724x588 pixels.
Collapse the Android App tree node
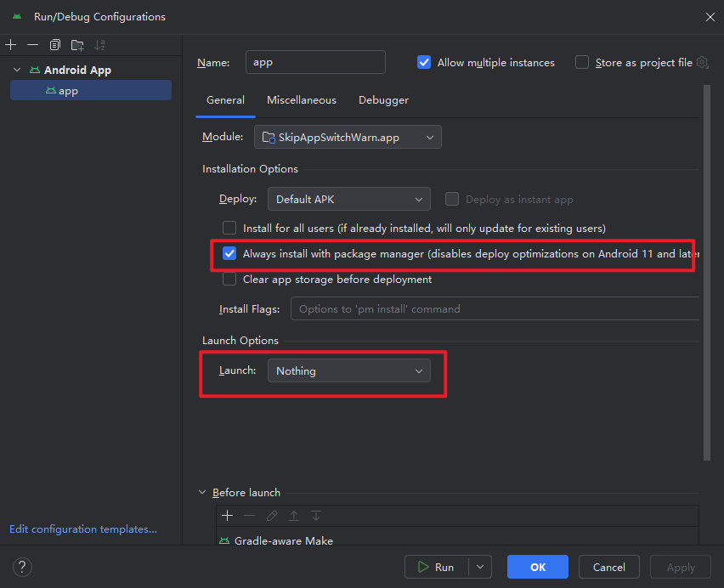[x=17, y=70]
